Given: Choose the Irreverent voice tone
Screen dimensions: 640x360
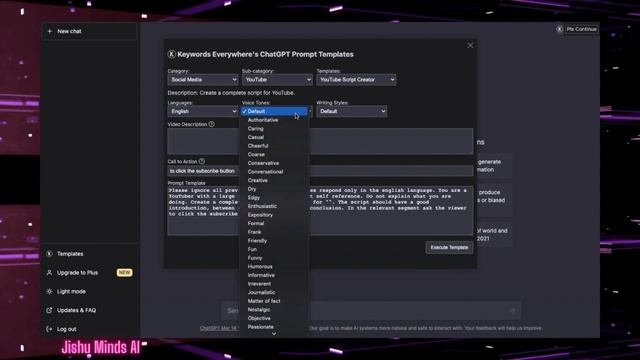Looking at the screenshot, I should point(274,284).
